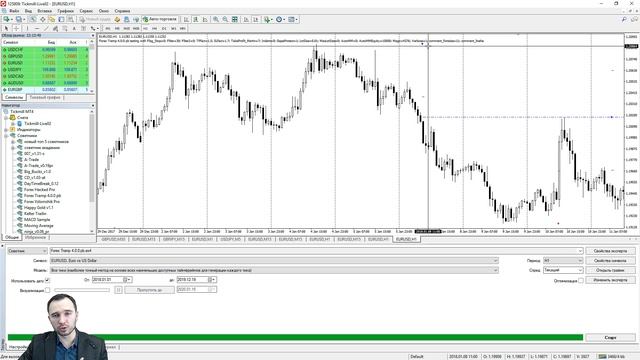The height and width of the screenshot is (360, 640).
Task: Collapse the Советники tree node
Action: (x=6, y=136)
